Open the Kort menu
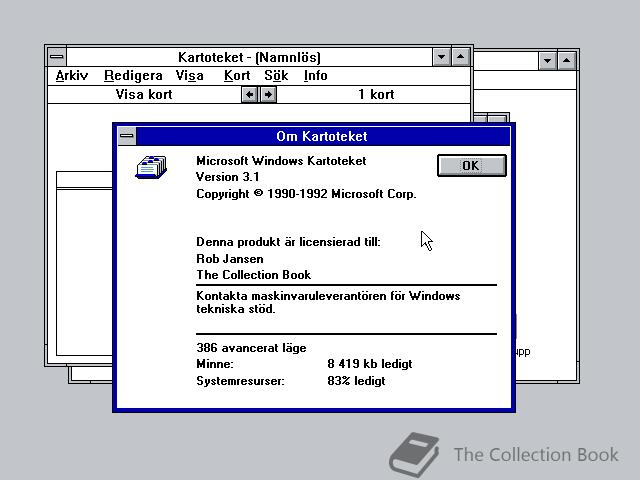 coord(237,76)
